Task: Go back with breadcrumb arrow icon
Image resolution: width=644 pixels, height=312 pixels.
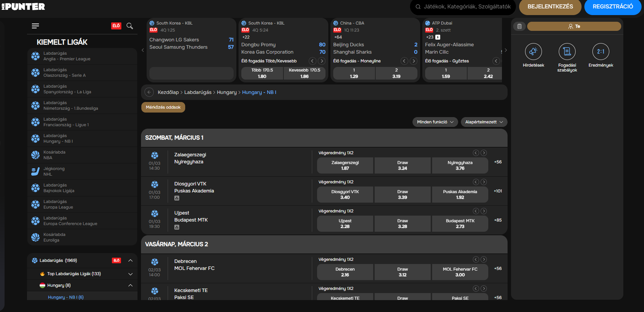Action: (x=149, y=92)
